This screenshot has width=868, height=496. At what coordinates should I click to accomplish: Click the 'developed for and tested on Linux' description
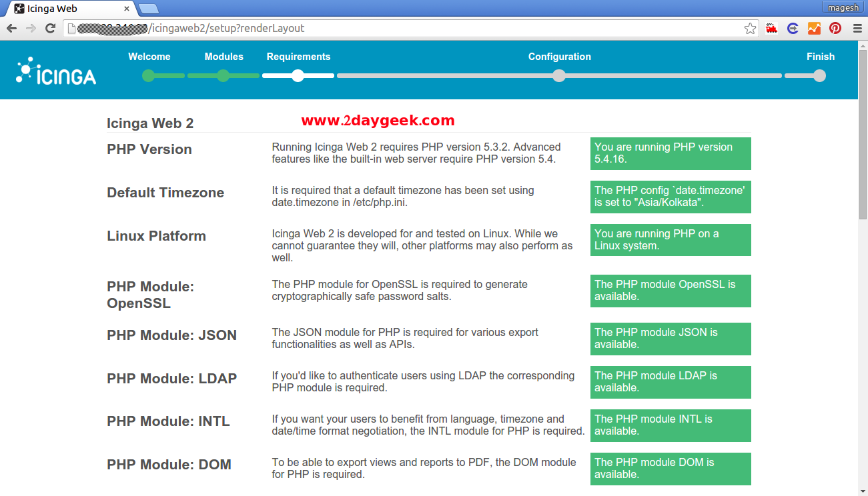pos(422,246)
